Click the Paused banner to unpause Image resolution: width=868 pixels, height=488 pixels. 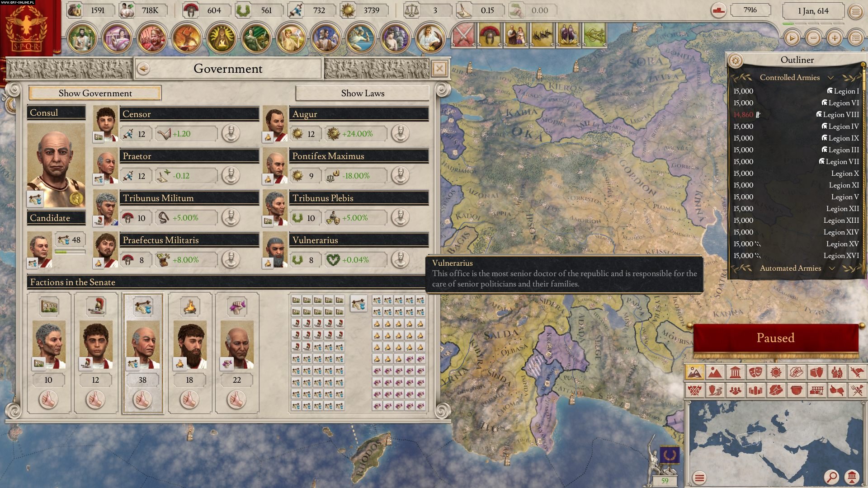pos(775,338)
